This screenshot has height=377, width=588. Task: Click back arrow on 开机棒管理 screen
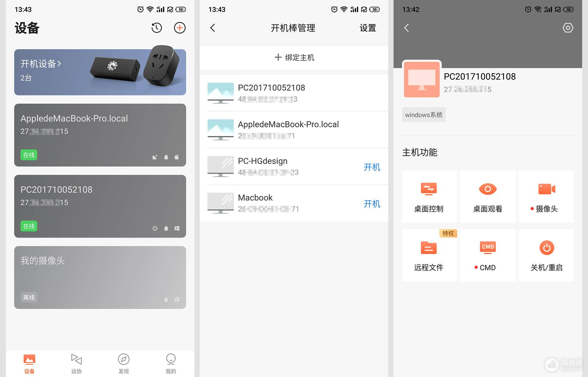[x=213, y=28]
